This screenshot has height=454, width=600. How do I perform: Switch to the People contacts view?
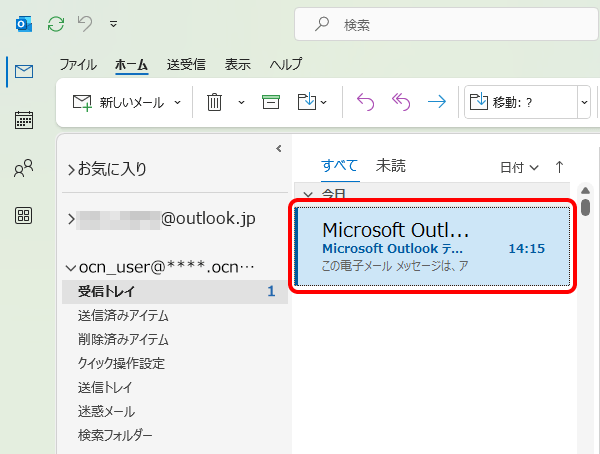[x=24, y=169]
